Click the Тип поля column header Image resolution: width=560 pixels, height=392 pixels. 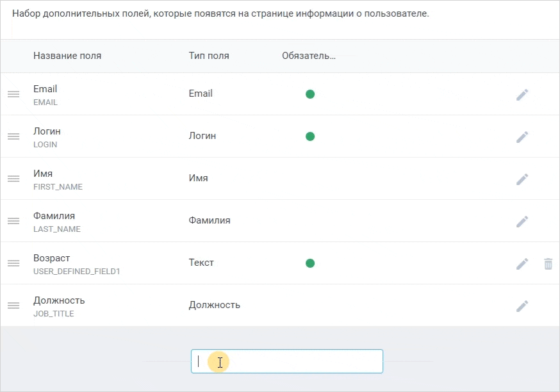coord(209,56)
